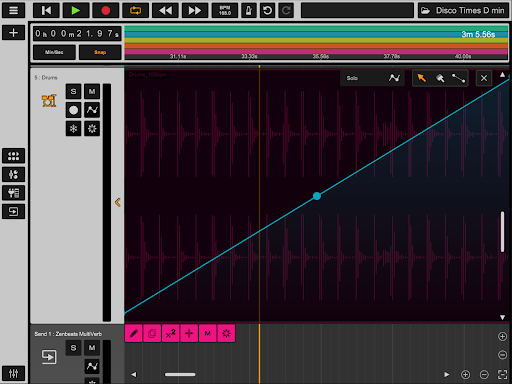Freeze Drums track with snowflake icon
Viewport: 512px width, 384px height.
point(73,129)
